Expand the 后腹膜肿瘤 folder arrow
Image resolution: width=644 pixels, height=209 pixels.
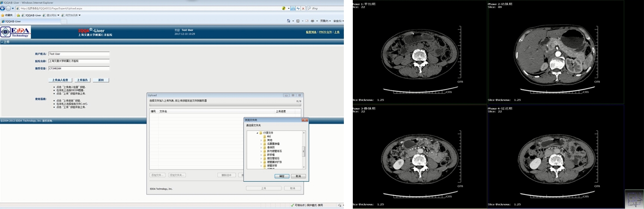(261, 144)
